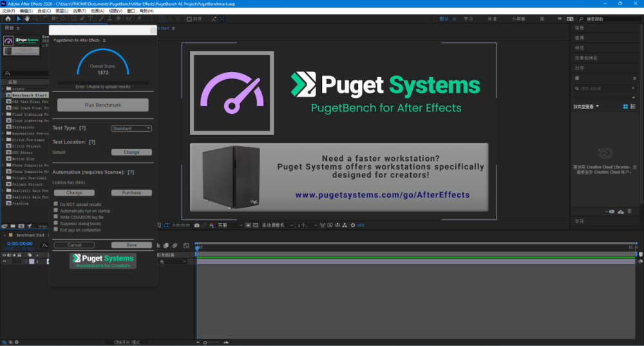The height and width of the screenshot is (346, 644).
Task: Toggle Exit app on completion checkbox
Action: pos(56,230)
